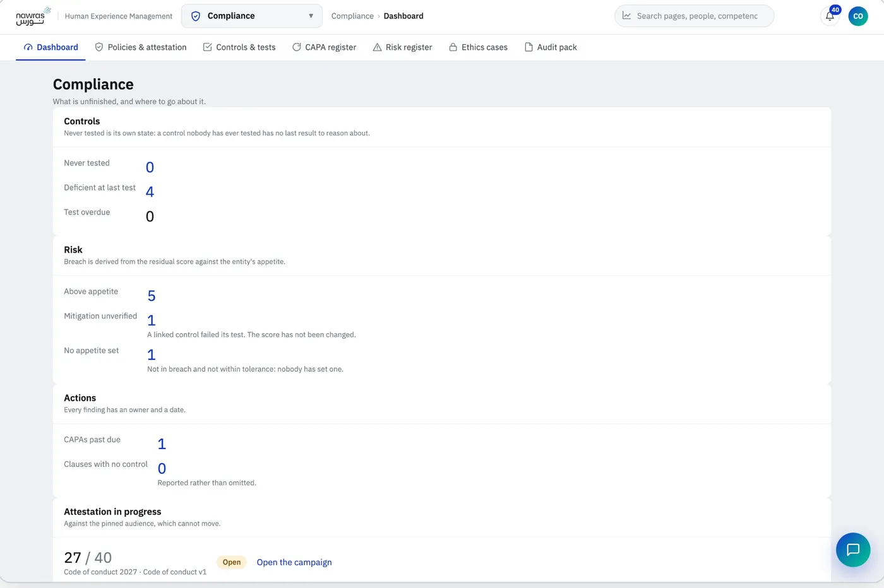Open Never tested count 0
This screenshot has width=884, height=588.
pyautogui.click(x=150, y=167)
